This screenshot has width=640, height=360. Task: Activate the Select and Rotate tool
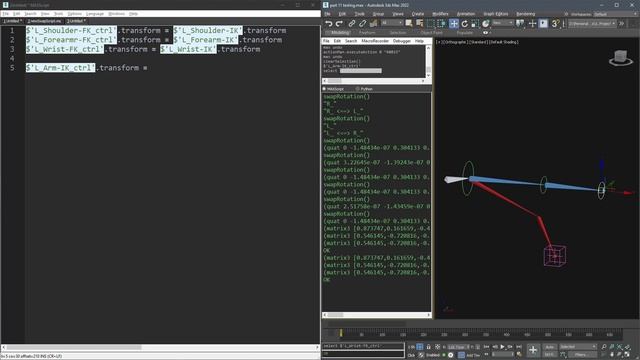(x=464, y=24)
